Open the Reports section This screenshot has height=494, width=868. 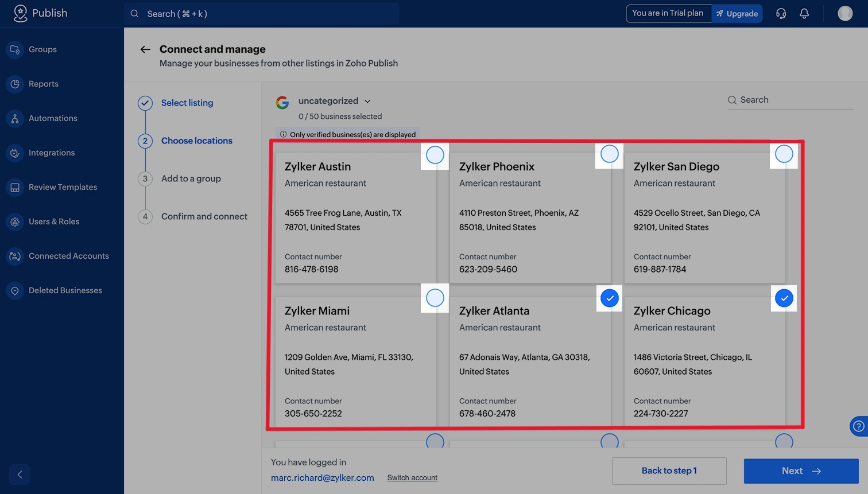[44, 84]
